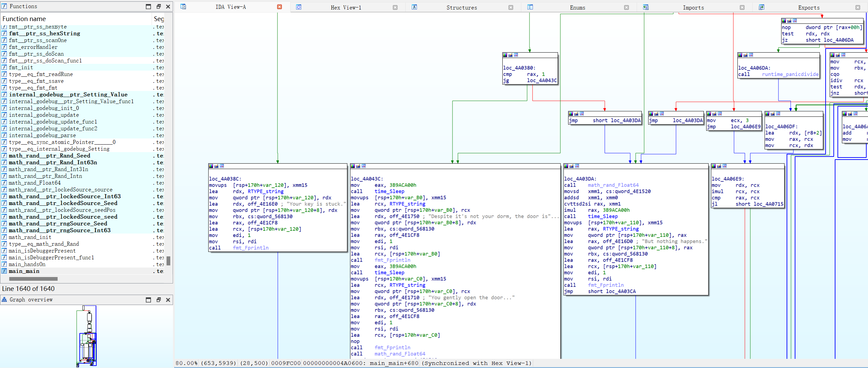Switch to the Hex View-1 tab
The image size is (868, 368).
tap(346, 7)
